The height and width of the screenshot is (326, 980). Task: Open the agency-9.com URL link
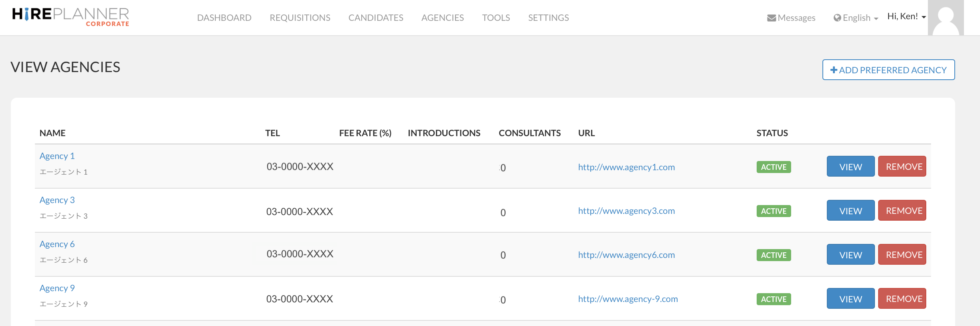(x=628, y=299)
